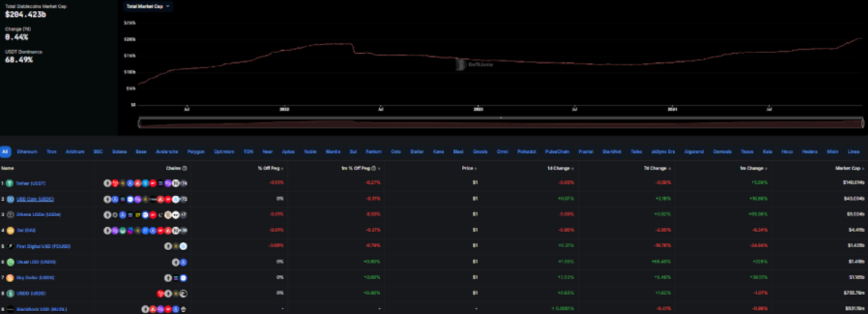Open the Total Market Cap chart dropdown
Screen dimensions: 868x314
pyautogui.click(x=148, y=7)
